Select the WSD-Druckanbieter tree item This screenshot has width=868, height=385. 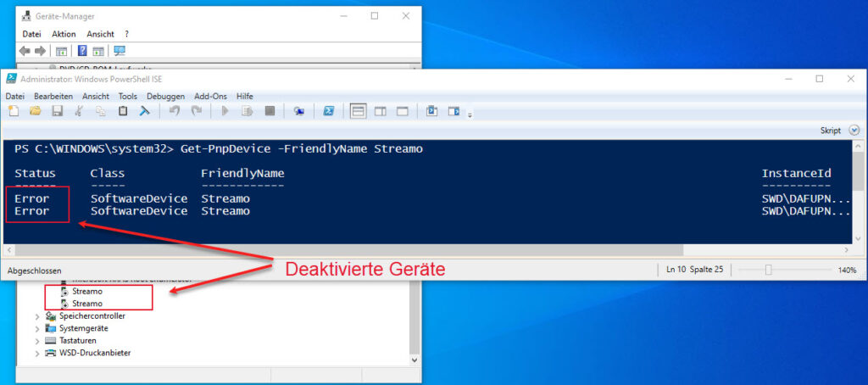pos(95,353)
